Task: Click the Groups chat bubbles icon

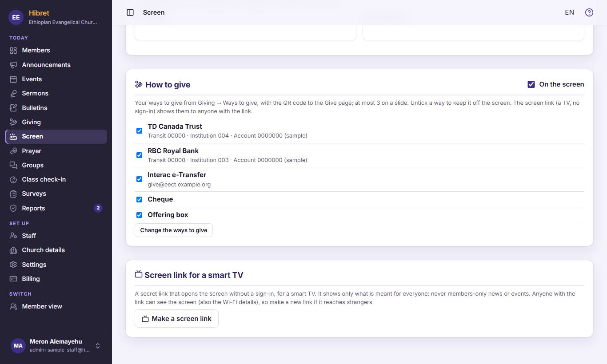Action: (13, 165)
